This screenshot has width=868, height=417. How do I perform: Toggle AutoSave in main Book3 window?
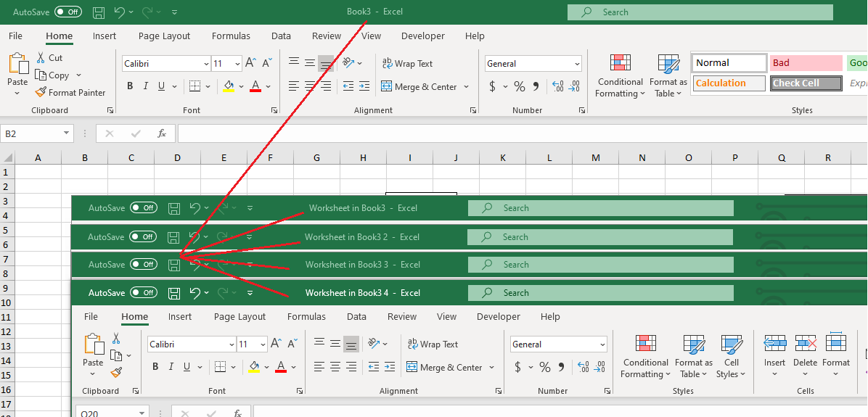68,12
